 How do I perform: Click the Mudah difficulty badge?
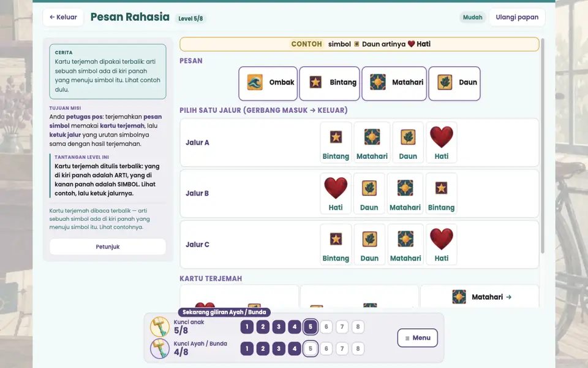tap(472, 17)
